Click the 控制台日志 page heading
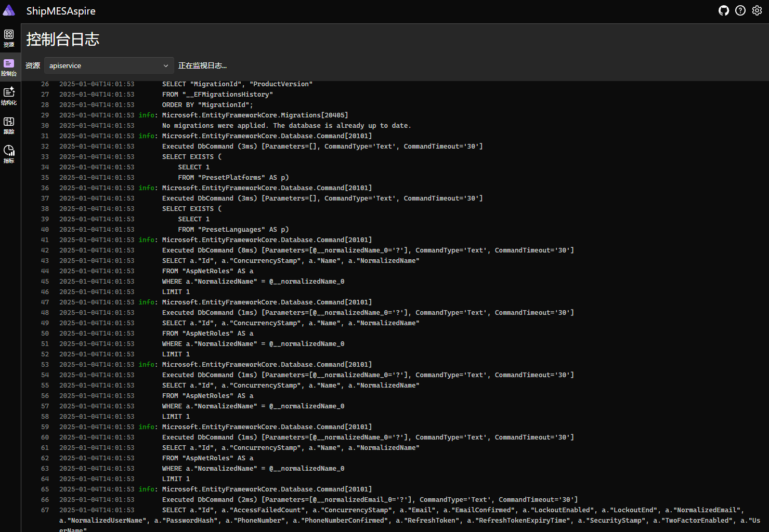Screen dimensions: 769x532 tap(63, 39)
